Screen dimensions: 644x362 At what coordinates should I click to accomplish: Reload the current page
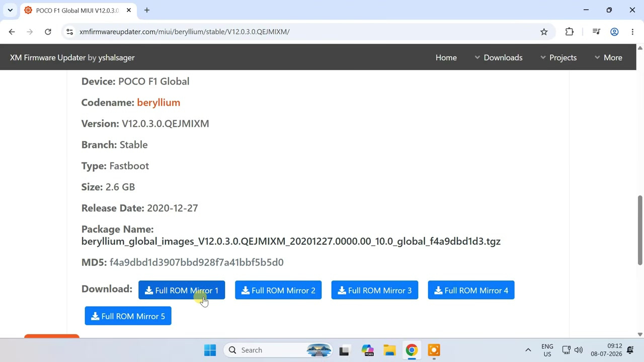[48, 32]
